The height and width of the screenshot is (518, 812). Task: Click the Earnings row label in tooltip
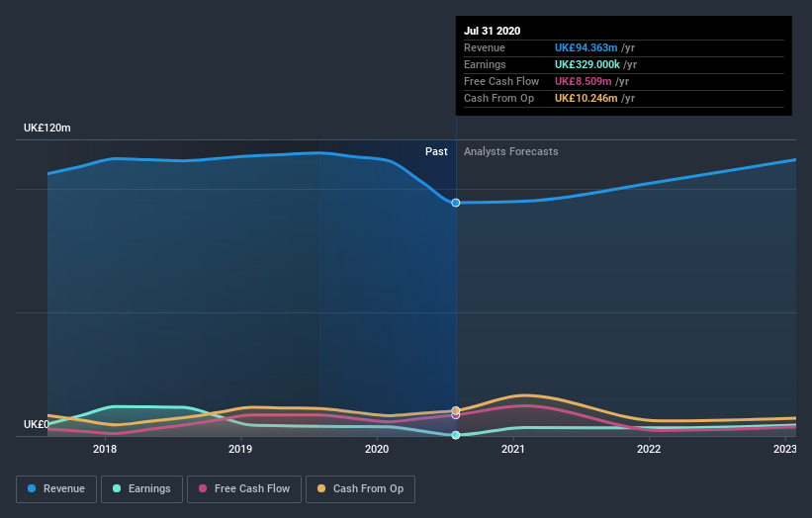point(485,64)
